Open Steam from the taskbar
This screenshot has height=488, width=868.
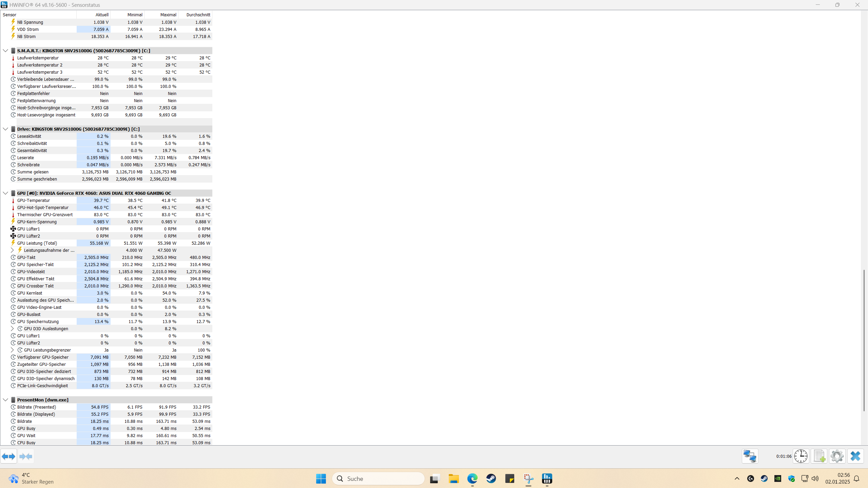[491, 478]
